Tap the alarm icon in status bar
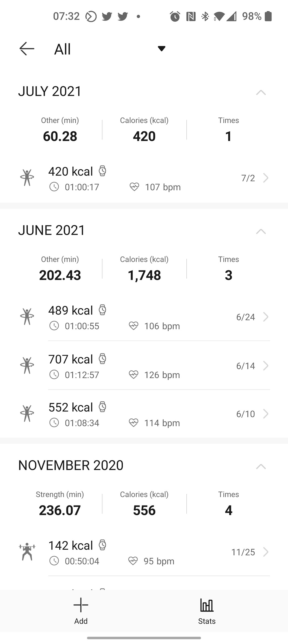 pyautogui.click(x=175, y=16)
